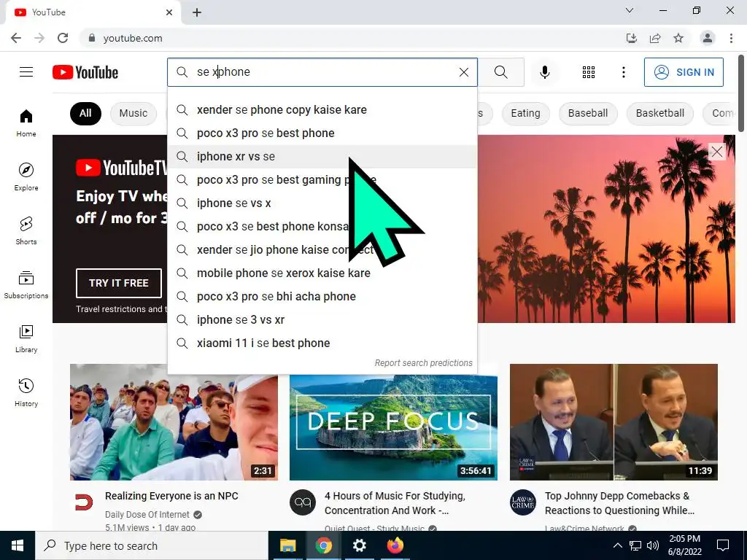
Task: Click the magnifier search button
Action: (500, 72)
